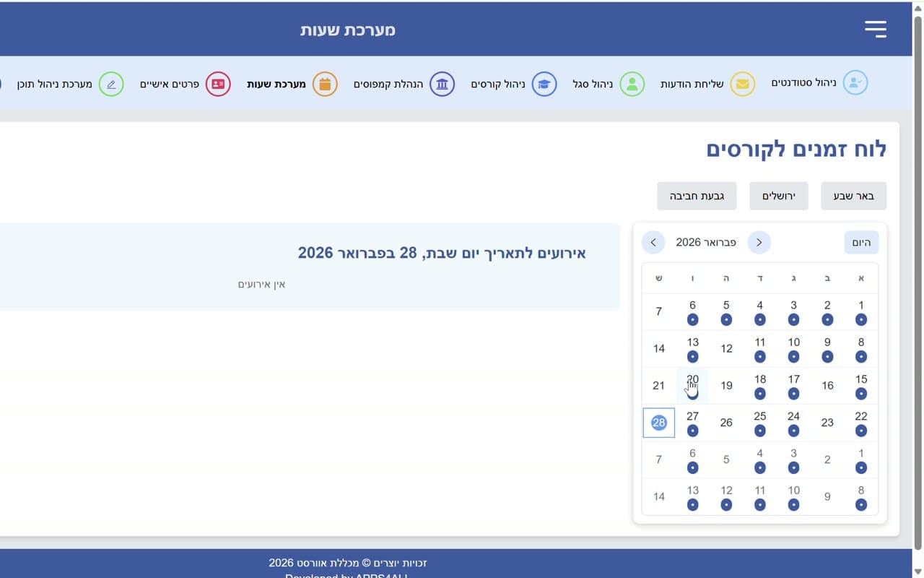
Task: Choose February 16 in the calendar
Action: coord(827,386)
